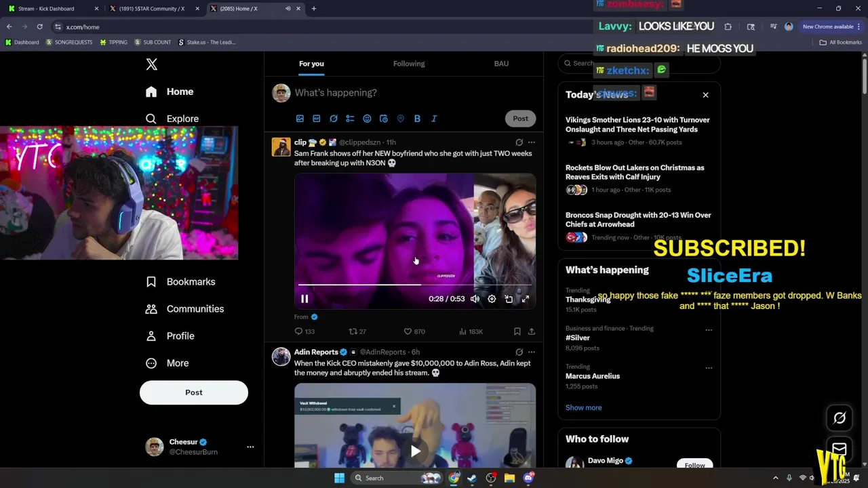Image resolution: width=868 pixels, height=488 pixels.
Task: Open Steam from the taskbar
Action: point(473,479)
